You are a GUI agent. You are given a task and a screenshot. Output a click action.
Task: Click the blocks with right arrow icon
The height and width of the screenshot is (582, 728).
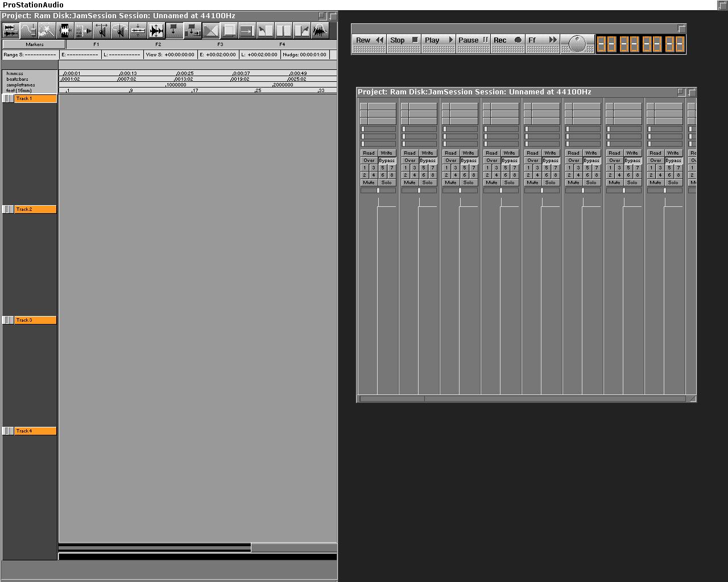(x=192, y=30)
